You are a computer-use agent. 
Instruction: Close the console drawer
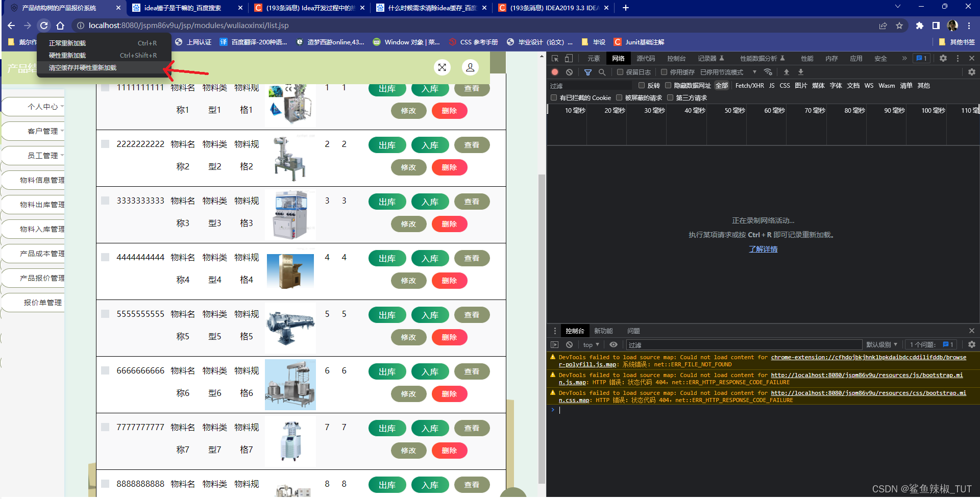pyautogui.click(x=972, y=331)
